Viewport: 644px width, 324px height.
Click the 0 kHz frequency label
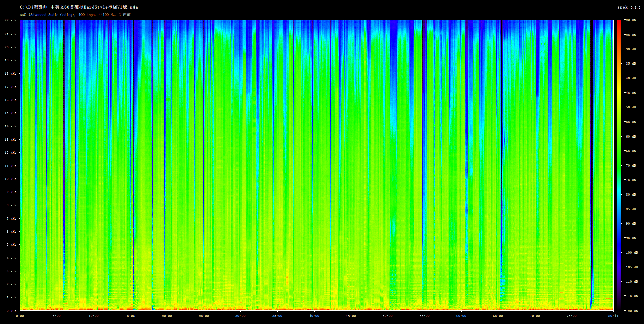tap(11, 311)
